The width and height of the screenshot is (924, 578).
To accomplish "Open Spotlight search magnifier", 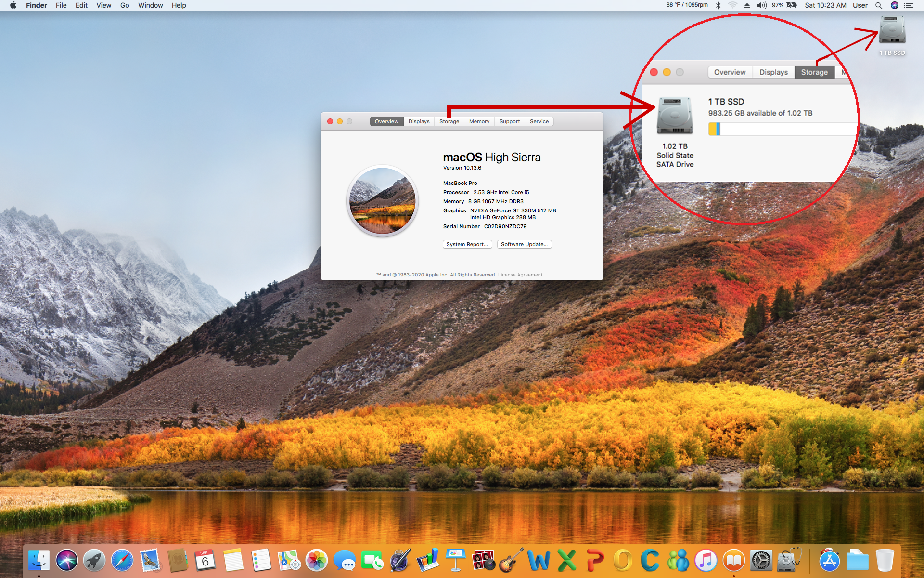I will (x=879, y=5).
